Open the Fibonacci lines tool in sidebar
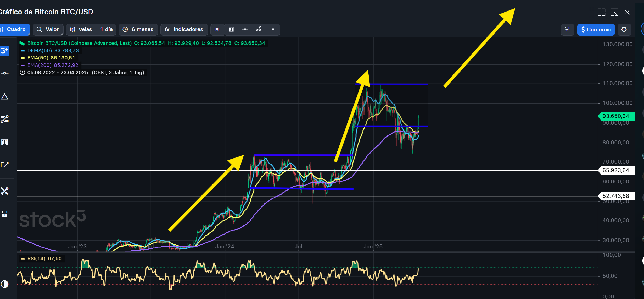 [5, 119]
